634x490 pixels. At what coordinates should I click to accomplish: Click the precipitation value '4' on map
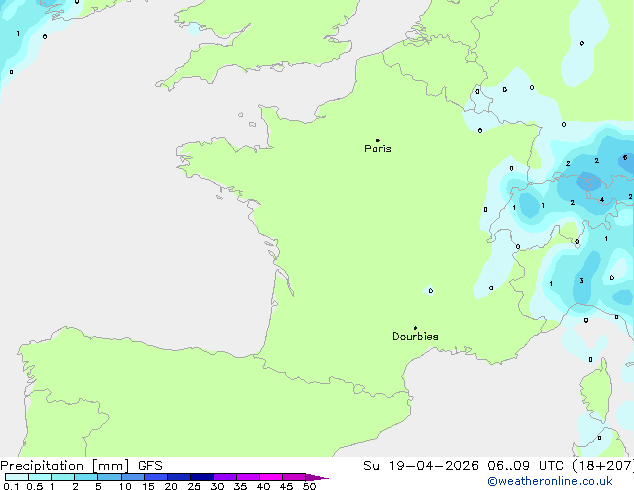602,200
